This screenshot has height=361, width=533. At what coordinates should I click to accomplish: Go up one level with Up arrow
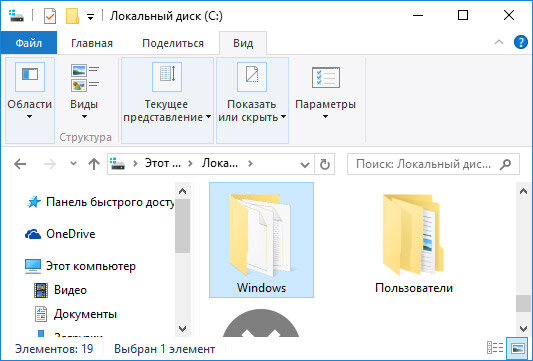click(x=94, y=164)
